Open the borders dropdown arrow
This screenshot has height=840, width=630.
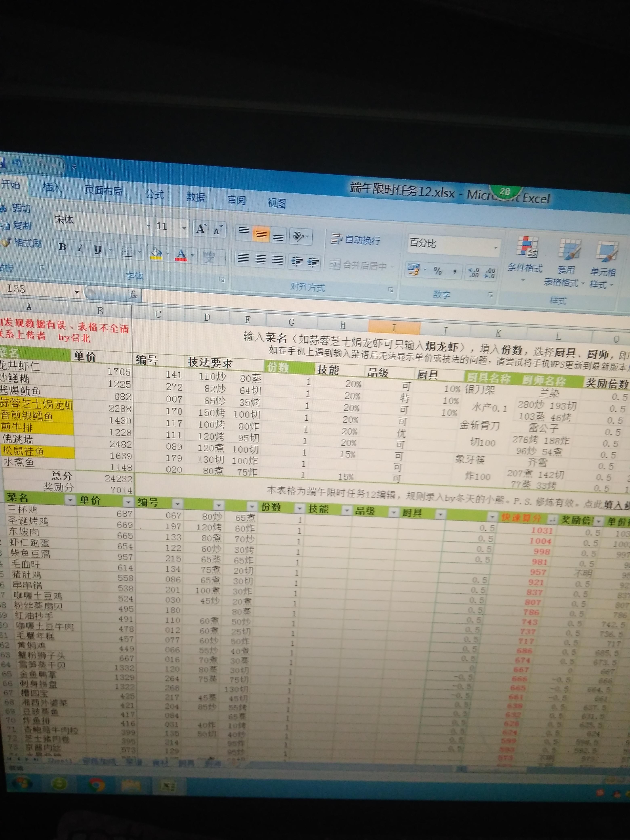tap(139, 252)
